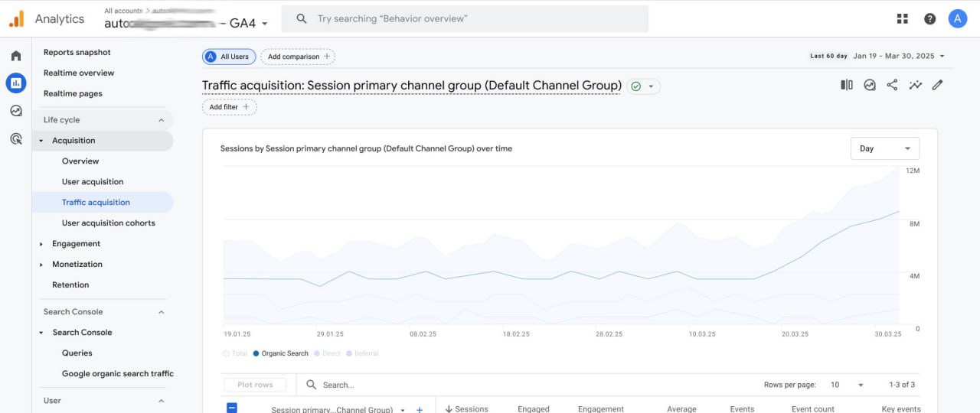Share this report via share icon
The height and width of the screenshot is (413, 980).
tap(892, 85)
